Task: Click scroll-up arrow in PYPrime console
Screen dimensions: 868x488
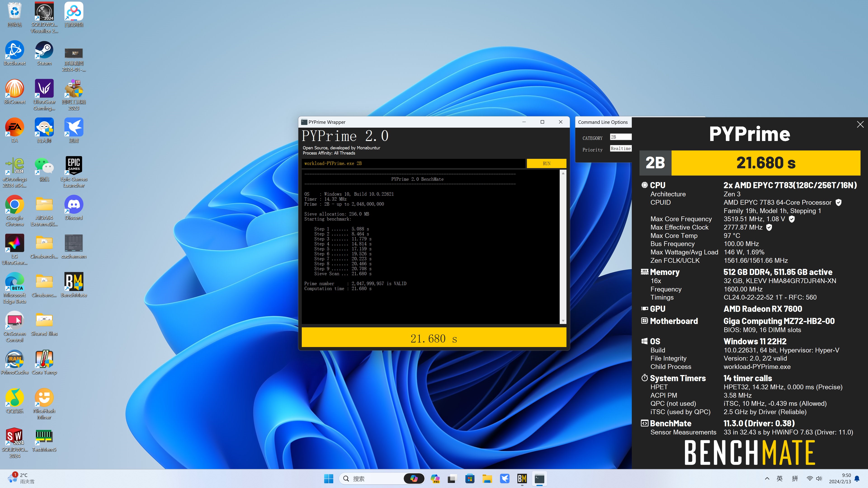Action: [x=563, y=173]
